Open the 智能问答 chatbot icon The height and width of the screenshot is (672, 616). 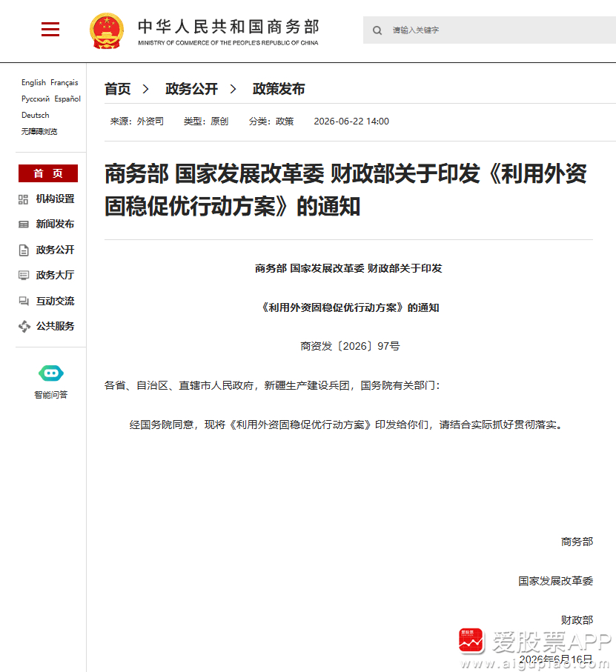point(51,373)
